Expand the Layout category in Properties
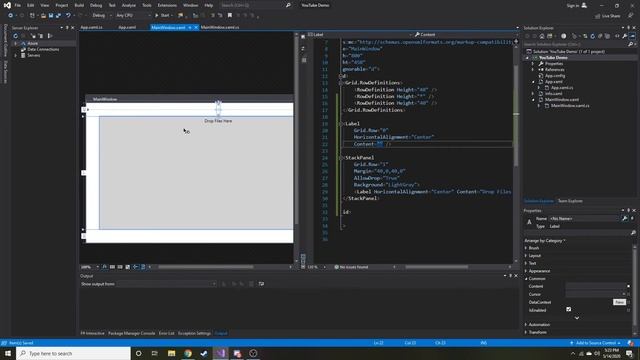Screen dimensions: 640x360 [526, 256]
